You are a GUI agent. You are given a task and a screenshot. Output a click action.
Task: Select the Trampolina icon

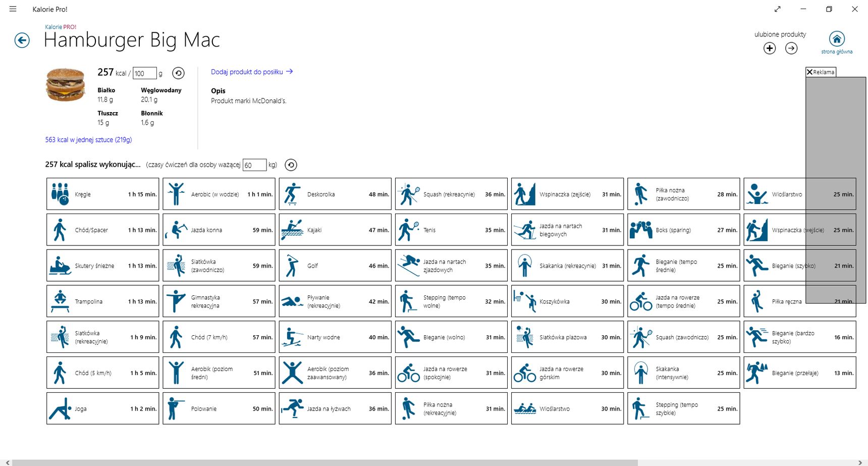click(60, 301)
